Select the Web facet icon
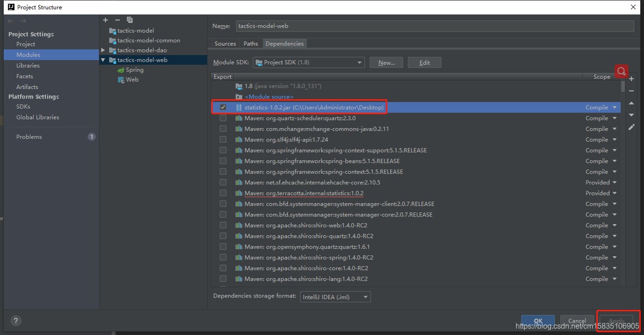The image size is (644, 335). (x=121, y=79)
